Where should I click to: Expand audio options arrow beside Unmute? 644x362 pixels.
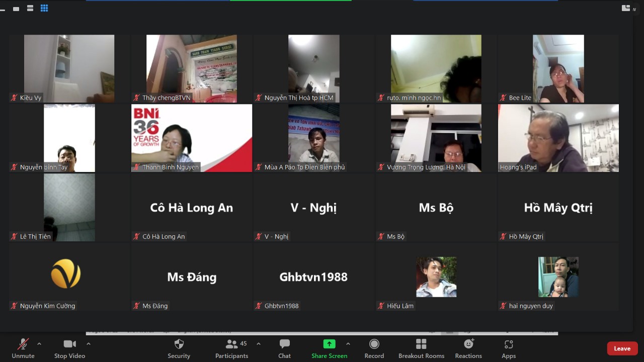pos(39,344)
